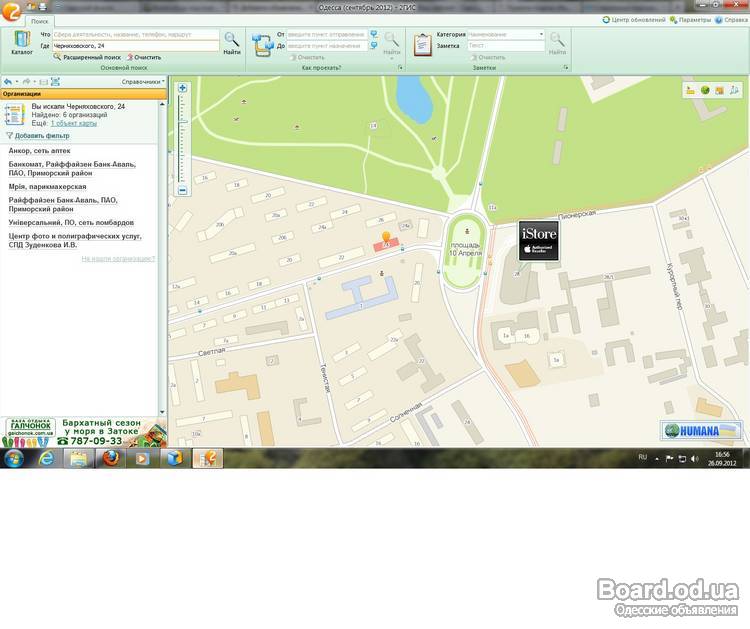Click the orange location pin on map

387,237
